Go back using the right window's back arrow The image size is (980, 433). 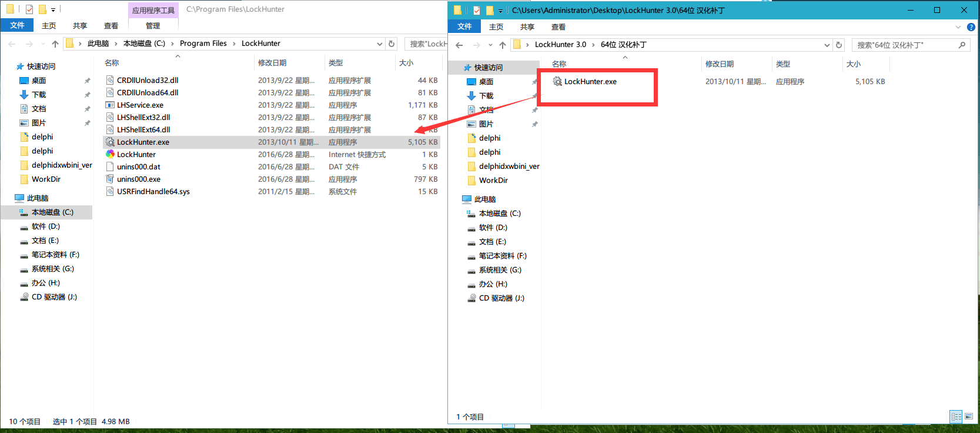point(459,45)
